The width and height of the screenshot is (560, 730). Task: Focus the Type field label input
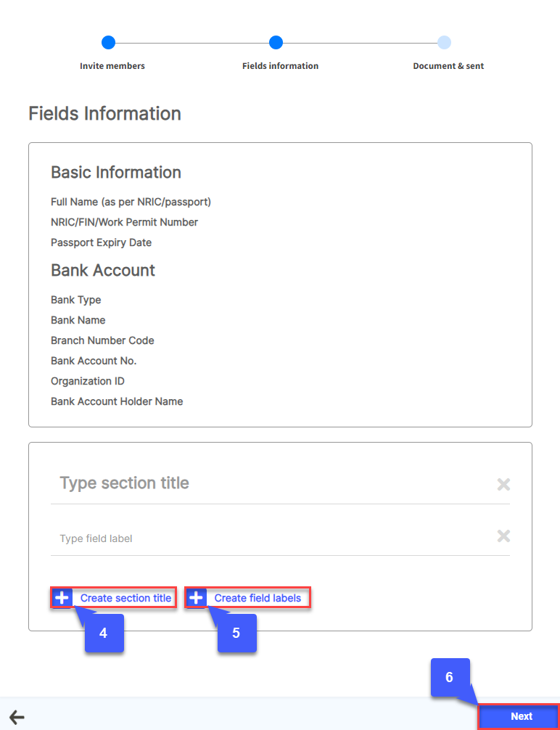tap(268, 538)
